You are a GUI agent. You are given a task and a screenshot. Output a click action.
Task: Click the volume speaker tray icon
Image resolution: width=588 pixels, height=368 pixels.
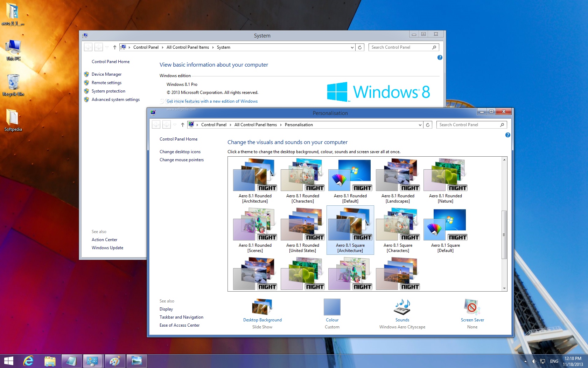534,361
